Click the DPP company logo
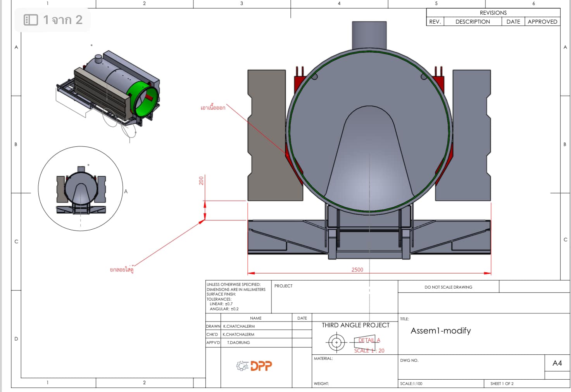Image resolution: width=571 pixels, height=392 pixels. tap(254, 366)
